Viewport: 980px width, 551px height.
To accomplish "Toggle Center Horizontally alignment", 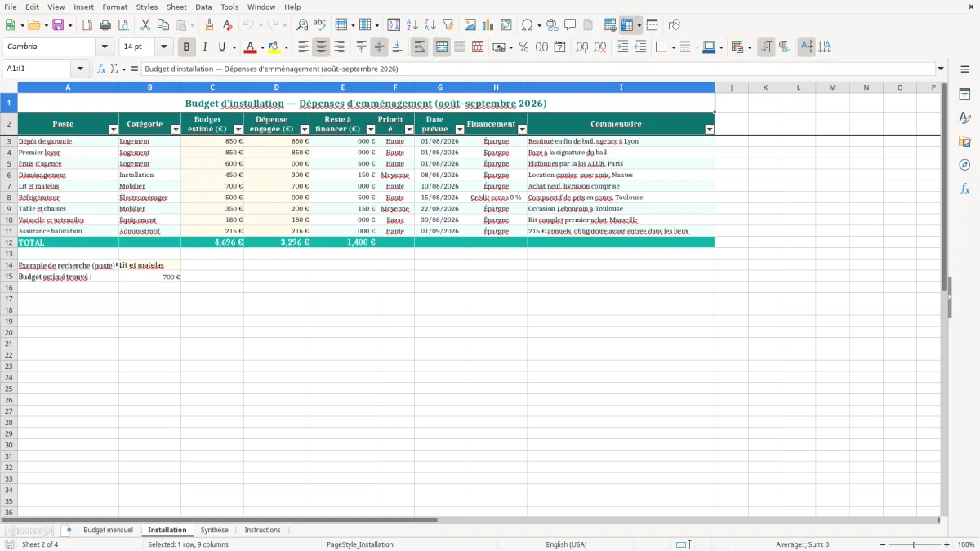I will [321, 47].
